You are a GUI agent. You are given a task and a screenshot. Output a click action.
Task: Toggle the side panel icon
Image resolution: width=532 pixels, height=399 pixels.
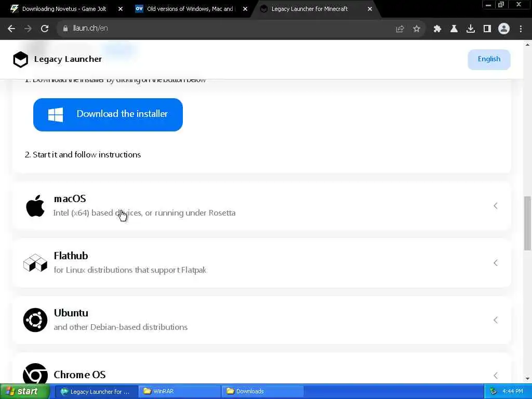tap(487, 29)
